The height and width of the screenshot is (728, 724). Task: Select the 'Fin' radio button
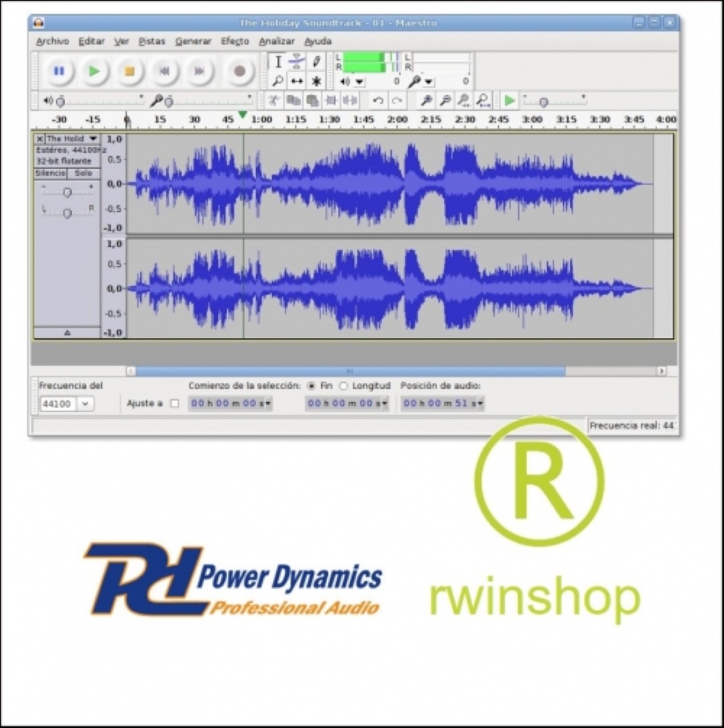tap(312, 386)
